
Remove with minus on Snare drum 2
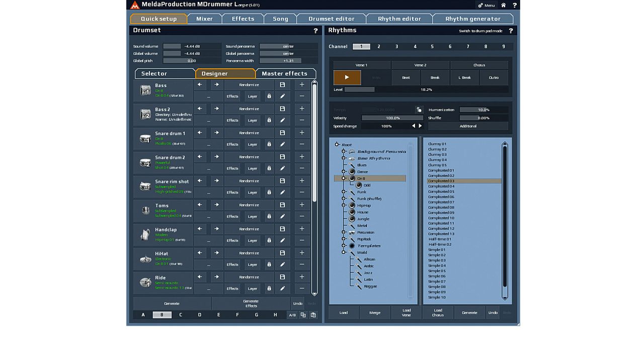tap(302, 168)
